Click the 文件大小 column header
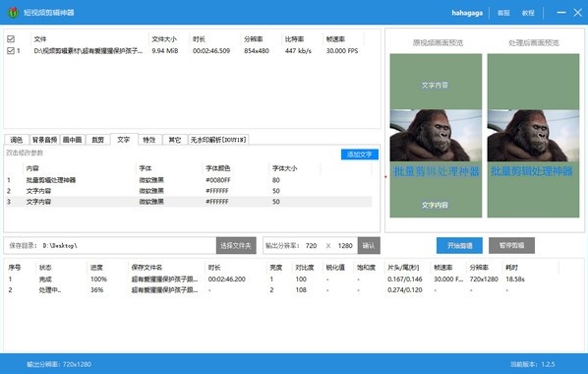This screenshot has height=374, width=588. click(x=164, y=39)
